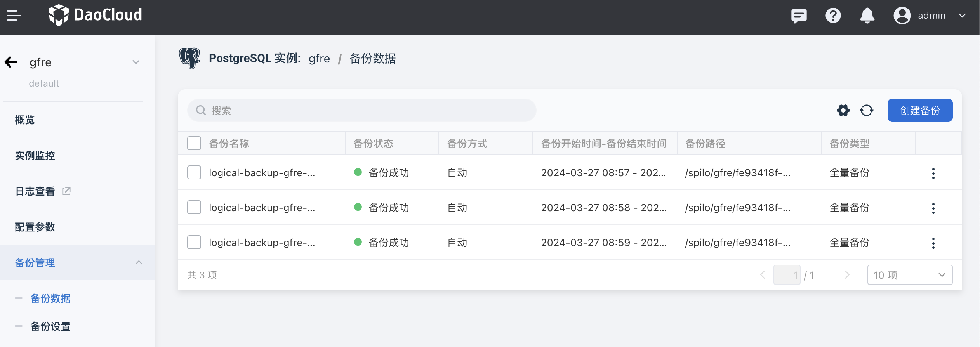This screenshot has width=980, height=347.
Task: Refresh the backup list
Action: pyautogui.click(x=866, y=111)
